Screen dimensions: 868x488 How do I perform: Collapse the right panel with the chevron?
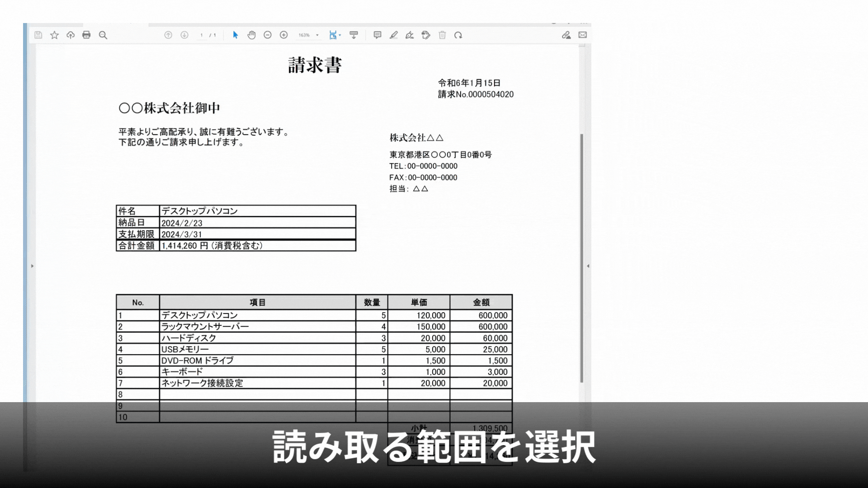587,266
